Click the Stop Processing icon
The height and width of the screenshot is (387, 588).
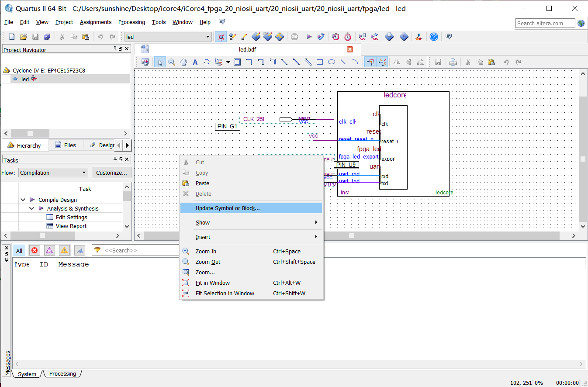(x=294, y=37)
